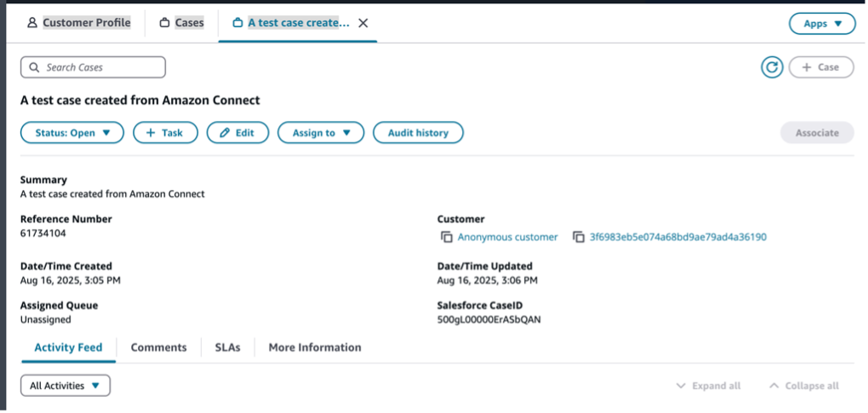Viewport: 868px width, 413px height.
Task: Open the Assign to dropdown
Action: [x=321, y=133]
